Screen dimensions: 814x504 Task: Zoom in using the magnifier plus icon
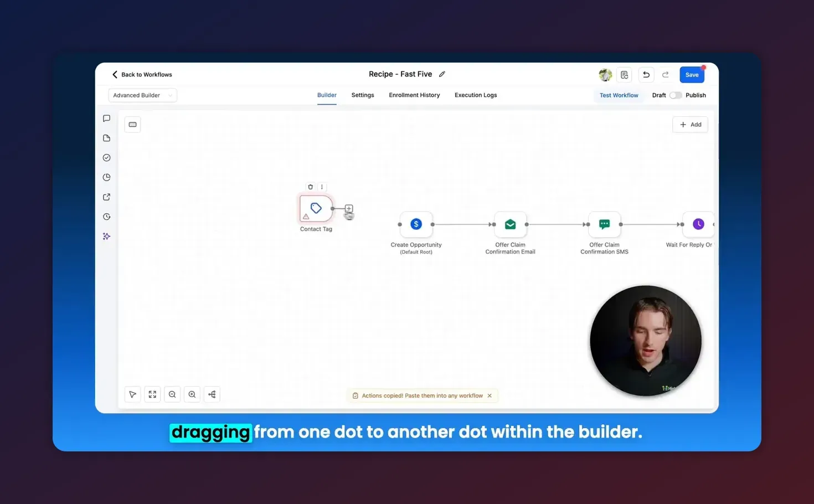point(192,394)
